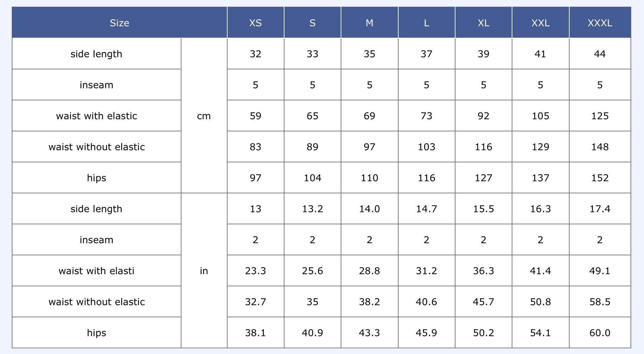The image size is (644, 354).
Task: Click the Size header cell
Action: (120, 23)
